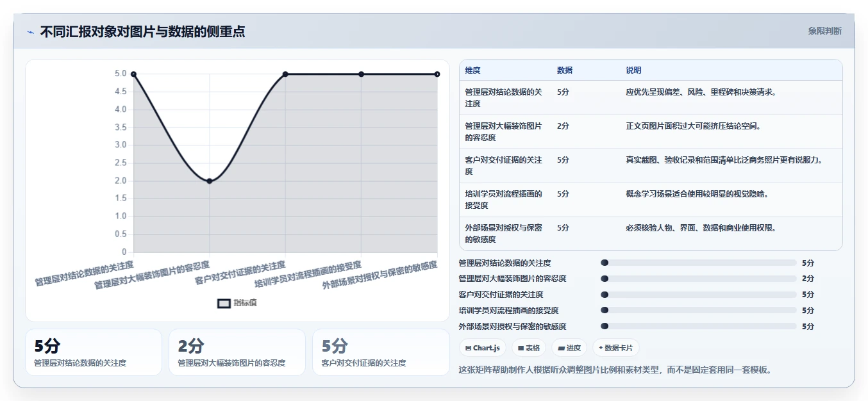Image resolution: width=868 pixels, height=401 pixels.
Task: Click table cell 培训学员对流程插画的接受度
Action: (x=504, y=199)
